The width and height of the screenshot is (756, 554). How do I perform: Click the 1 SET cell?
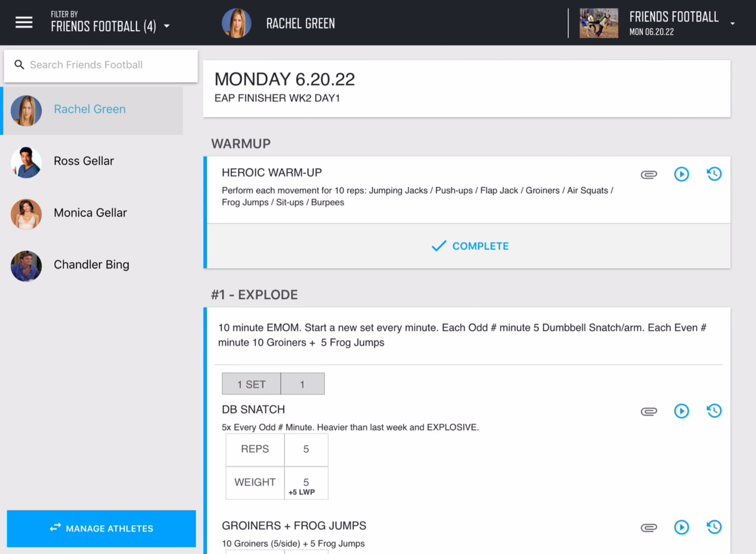click(251, 384)
